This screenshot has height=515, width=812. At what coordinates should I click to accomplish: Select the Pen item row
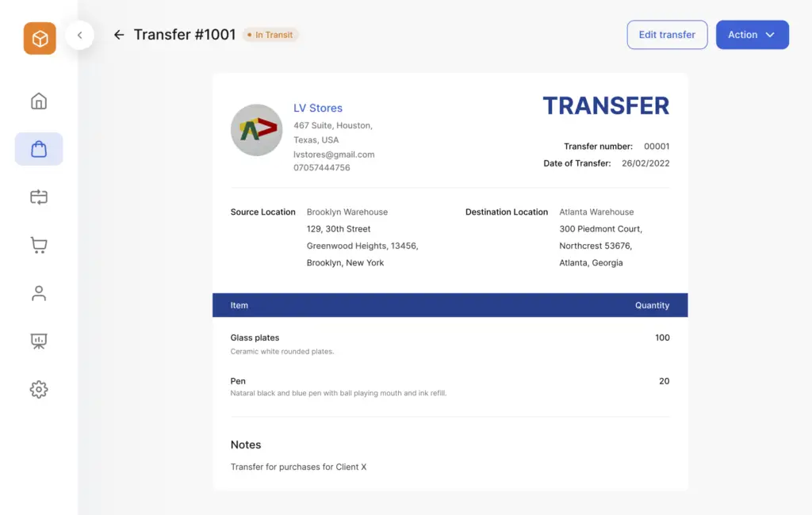(x=450, y=386)
